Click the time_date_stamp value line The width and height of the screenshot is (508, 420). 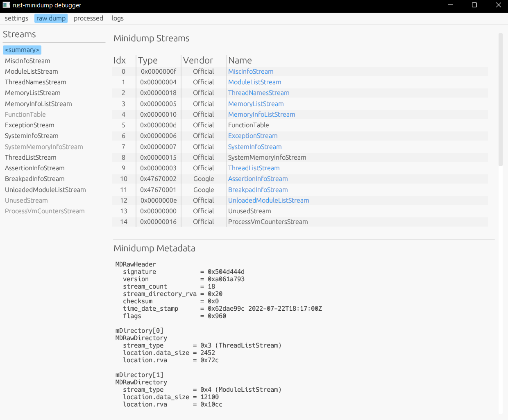click(x=265, y=309)
